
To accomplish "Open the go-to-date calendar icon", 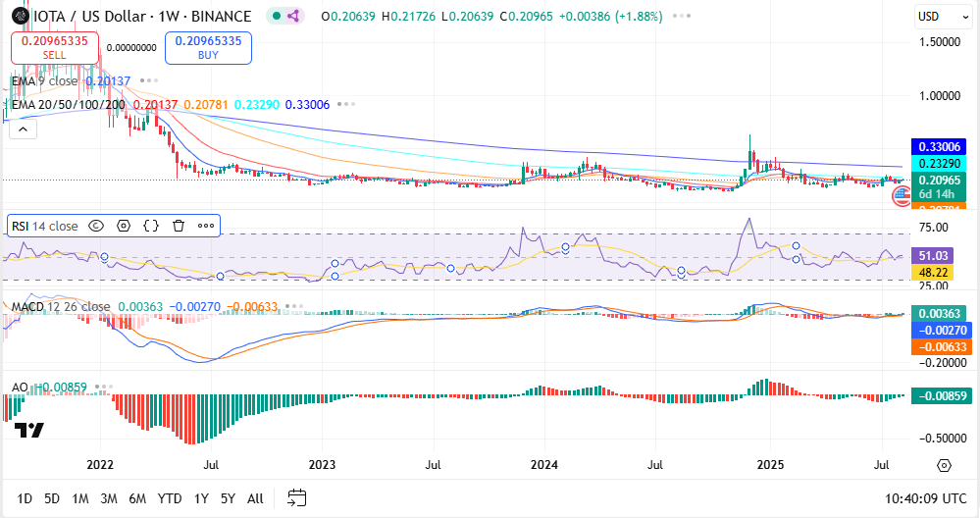I will coord(297,498).
